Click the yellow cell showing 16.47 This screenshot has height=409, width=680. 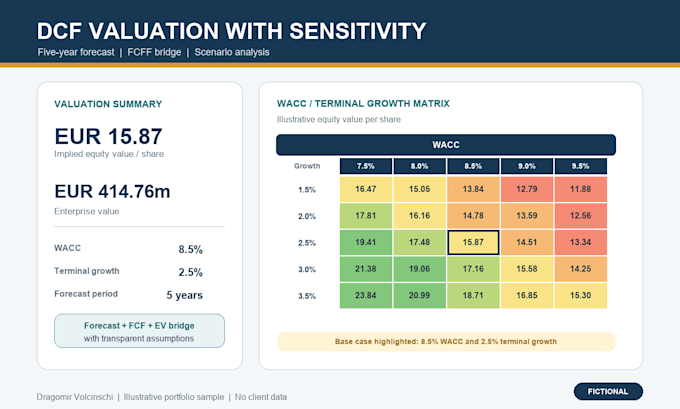pos(366,189)
